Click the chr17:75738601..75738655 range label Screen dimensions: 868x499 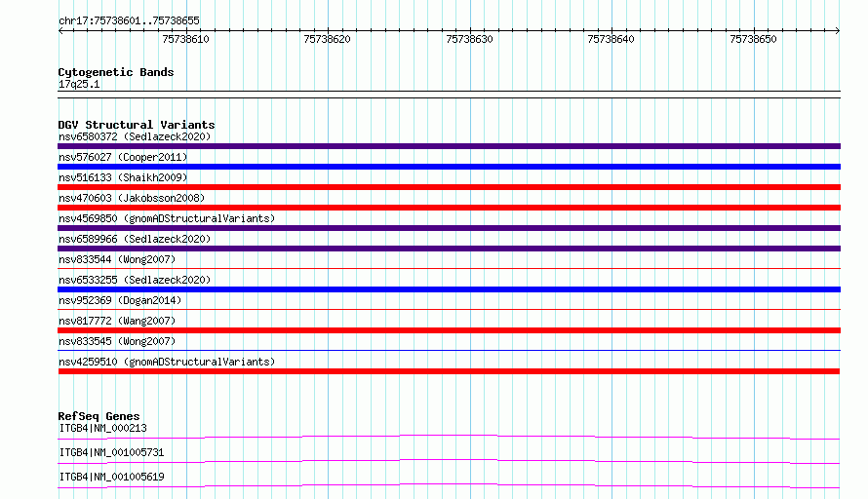[129, 21]
